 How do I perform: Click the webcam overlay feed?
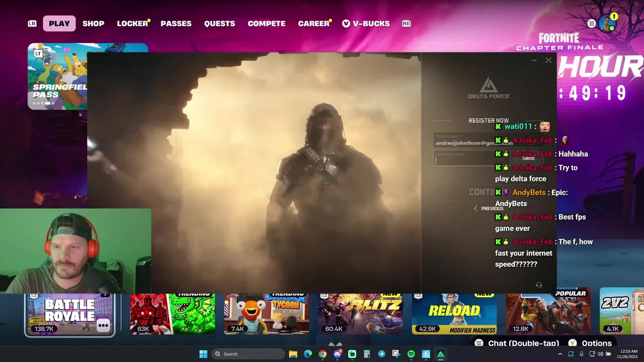coord(75,251)
